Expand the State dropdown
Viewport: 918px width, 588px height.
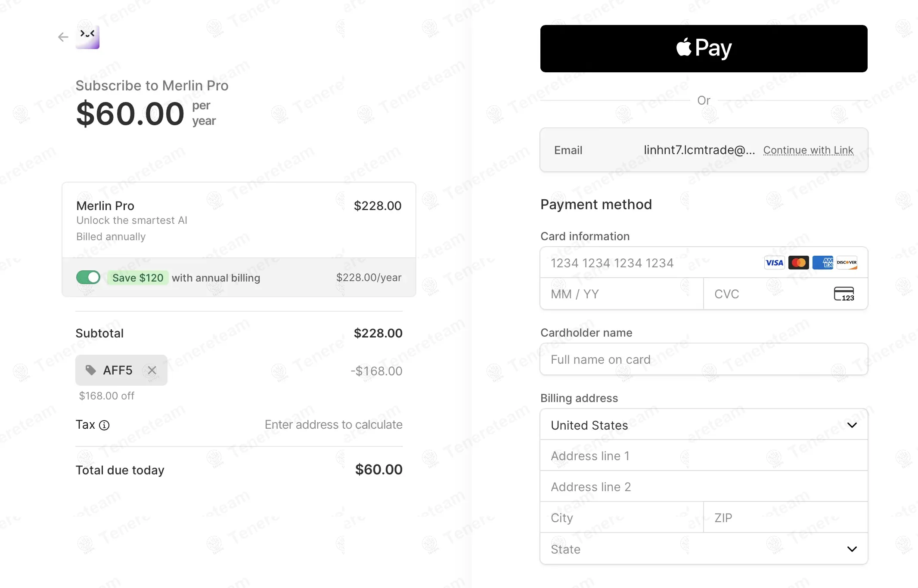(x=704, y=549)
